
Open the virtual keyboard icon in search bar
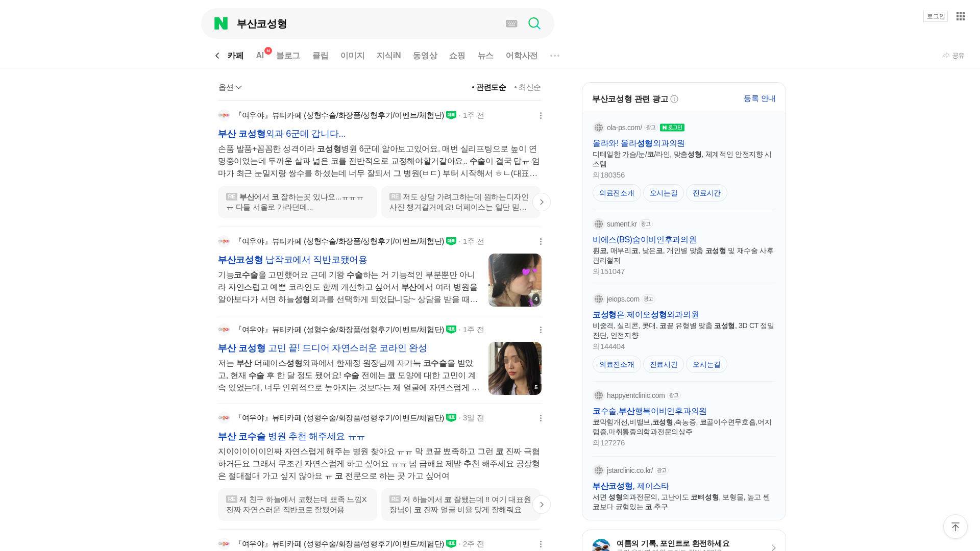click(511, 23)
